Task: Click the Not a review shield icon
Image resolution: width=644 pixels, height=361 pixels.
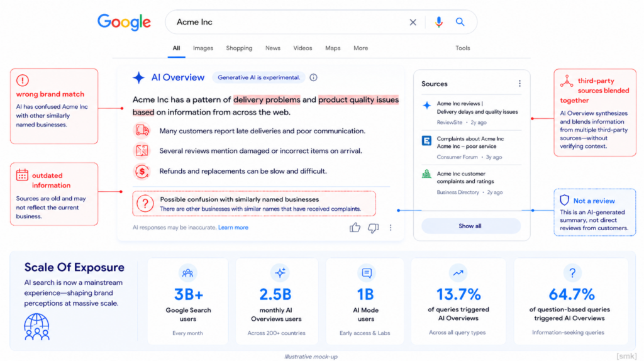Action: [x=565, y=200]
